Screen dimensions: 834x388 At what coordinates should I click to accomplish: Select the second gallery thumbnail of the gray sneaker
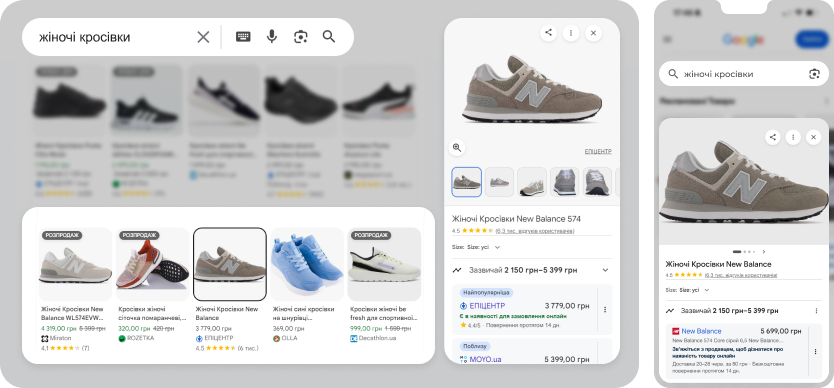coord(499,182)
